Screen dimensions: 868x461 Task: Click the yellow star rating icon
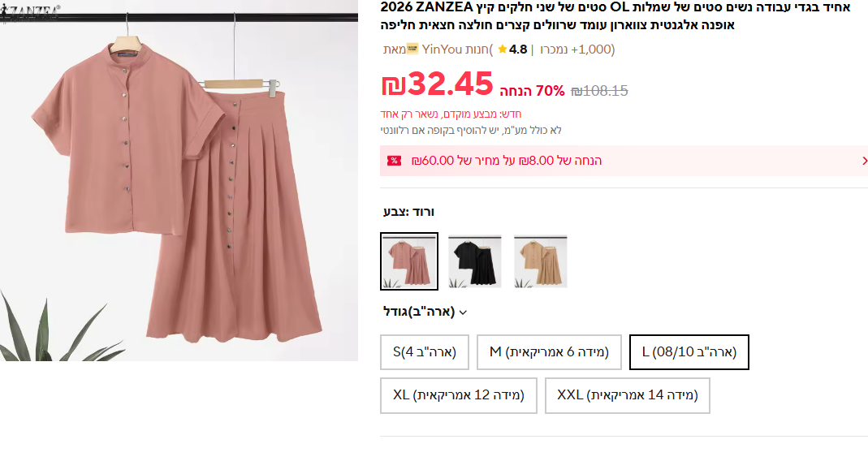click(x=503, y=50)
